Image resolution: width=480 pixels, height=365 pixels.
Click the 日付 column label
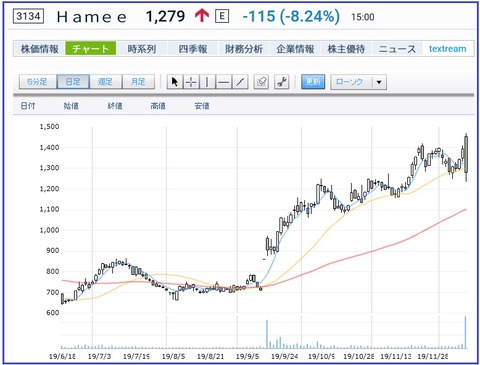point(28,106)
